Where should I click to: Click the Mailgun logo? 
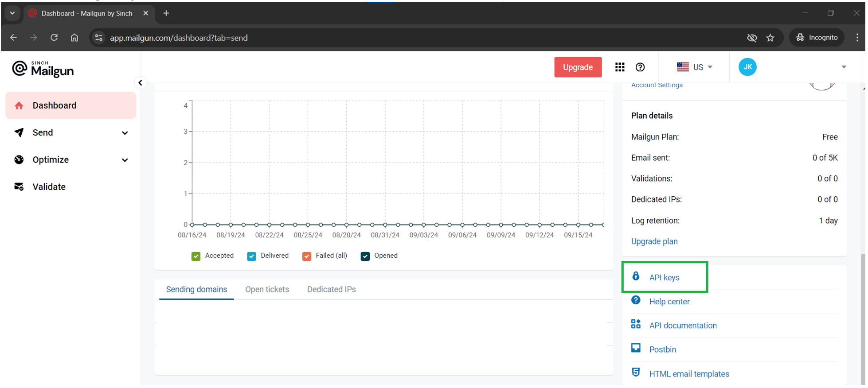(43, 69)
